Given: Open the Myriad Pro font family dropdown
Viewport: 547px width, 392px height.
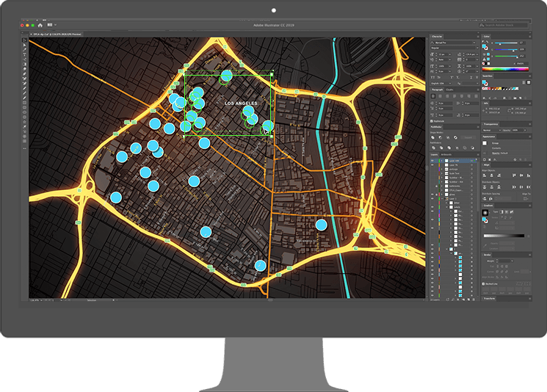Looking at the screenshot, I should pyautogui.click(x=453, y=43).
